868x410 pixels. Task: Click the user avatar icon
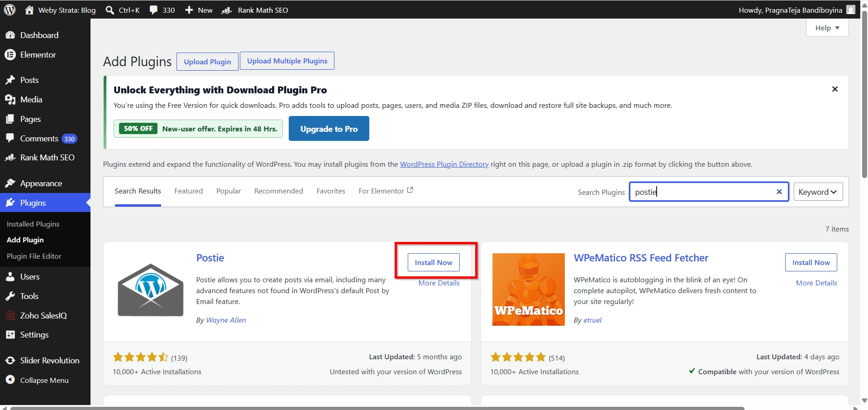[x=851, y=10]
